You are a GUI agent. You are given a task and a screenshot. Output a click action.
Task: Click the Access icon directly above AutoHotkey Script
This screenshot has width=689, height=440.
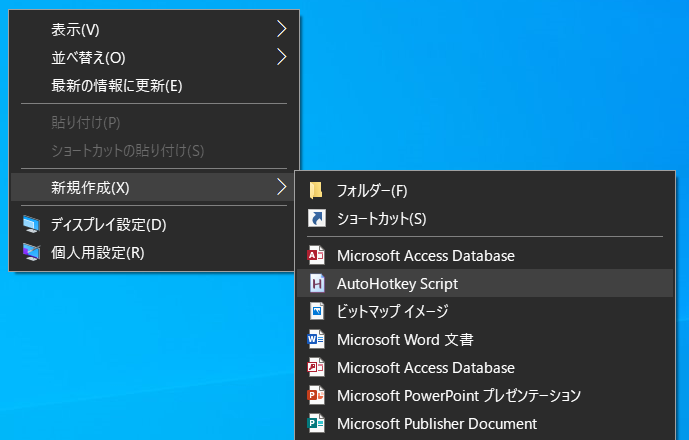[x=316, y=255]
